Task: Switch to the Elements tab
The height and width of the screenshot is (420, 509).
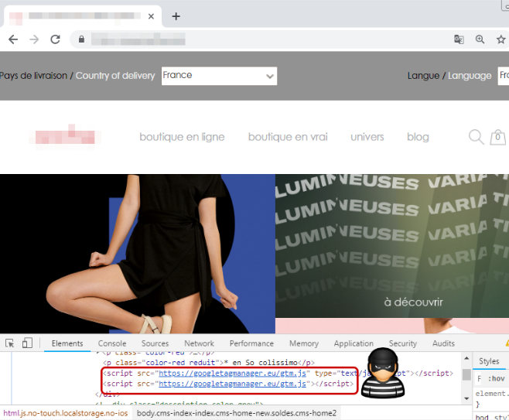Action: pos(67,343)
